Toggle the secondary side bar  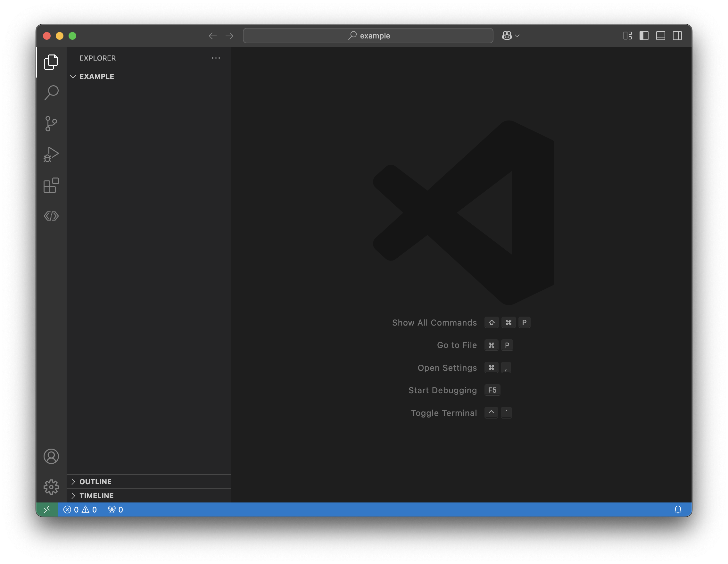677,36
